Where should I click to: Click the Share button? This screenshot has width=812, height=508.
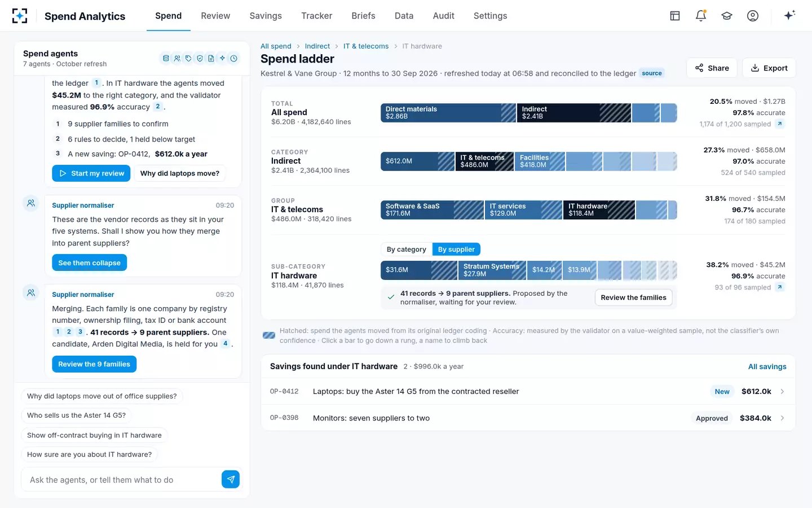[712, 68]
